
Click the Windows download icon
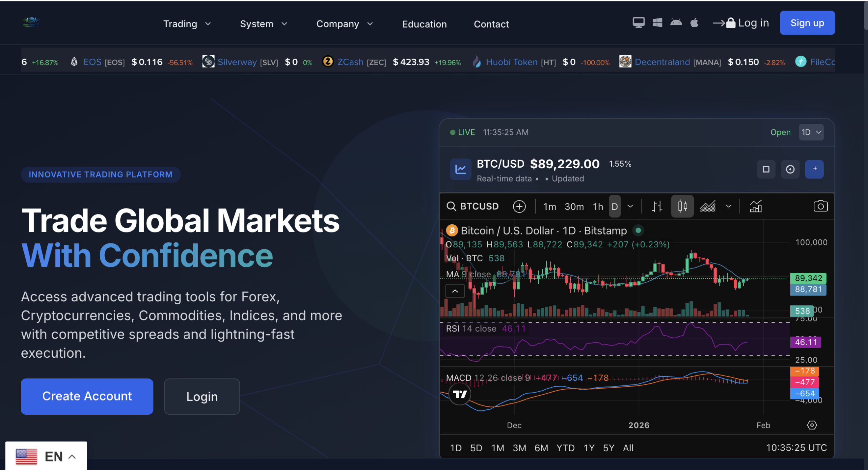click(x=657, y=23)
